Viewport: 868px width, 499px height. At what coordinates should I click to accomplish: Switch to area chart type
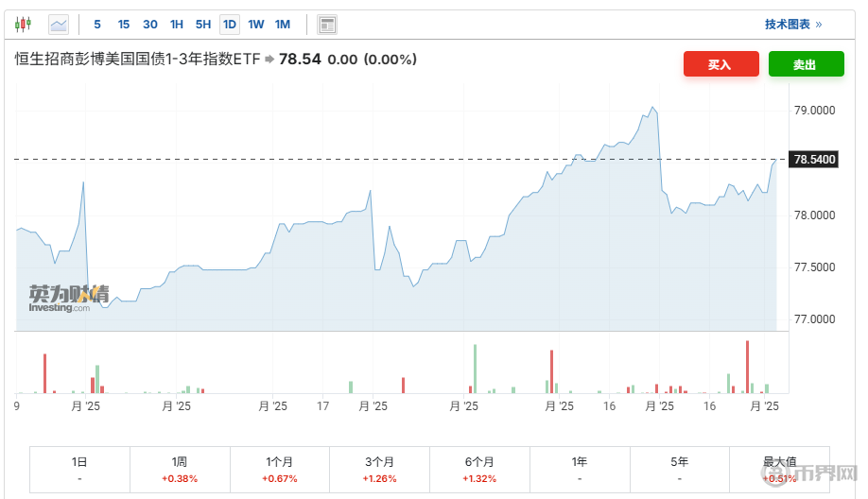pos(59,24)
